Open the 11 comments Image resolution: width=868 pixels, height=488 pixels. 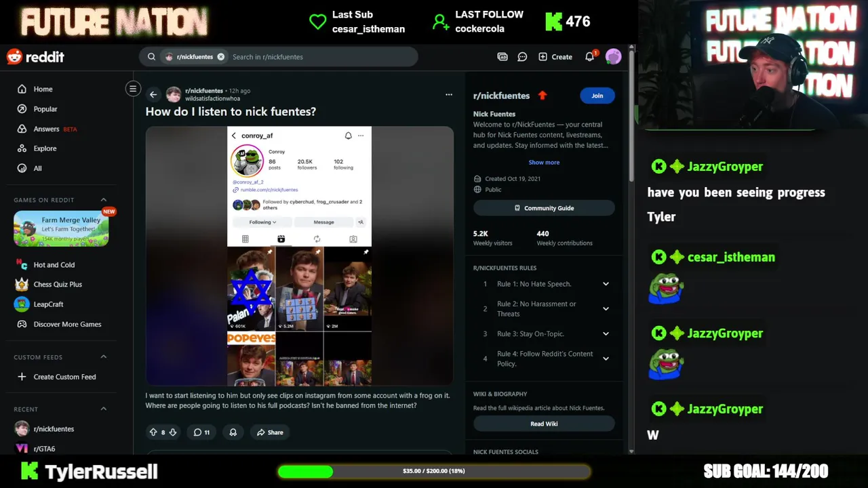pyautogui.click(x=201, y=432)
